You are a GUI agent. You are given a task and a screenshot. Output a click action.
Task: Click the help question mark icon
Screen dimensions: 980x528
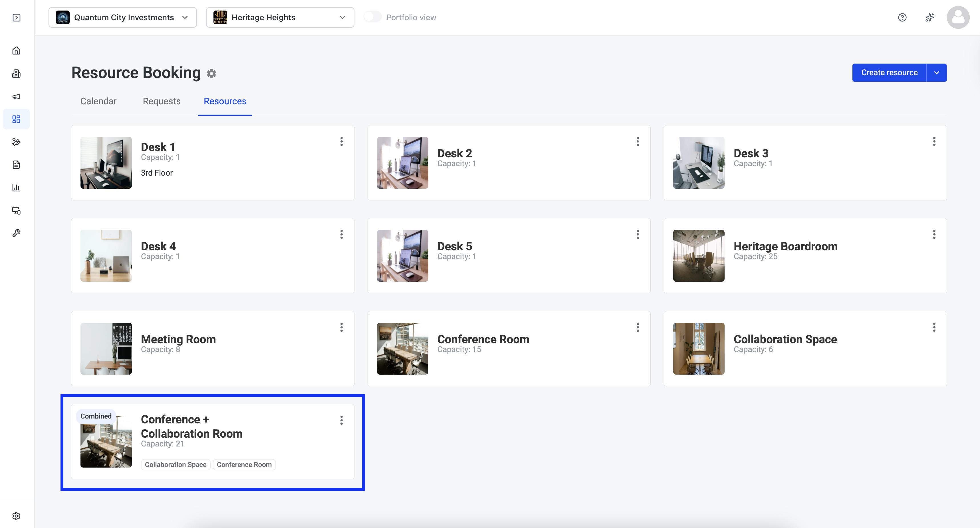tap(902, 17)
